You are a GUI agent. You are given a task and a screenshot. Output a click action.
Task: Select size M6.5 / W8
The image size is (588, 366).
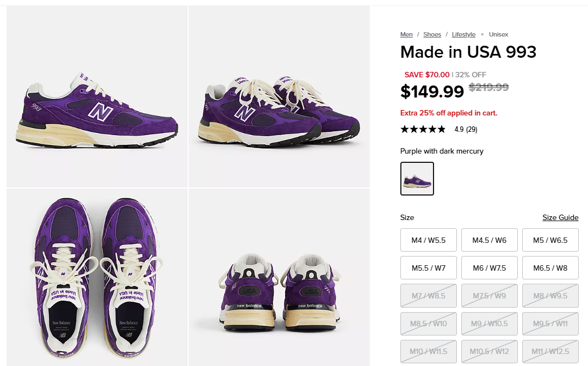coord(550,268)
